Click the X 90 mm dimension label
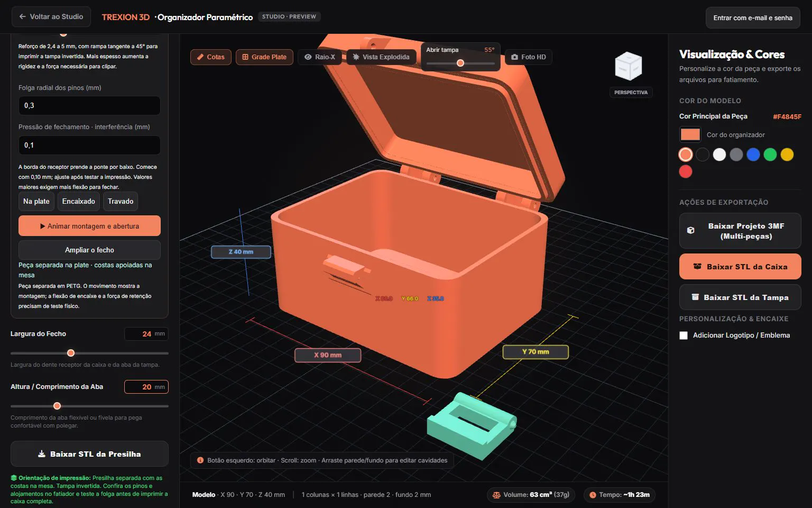Screen dimensions: 812x508 pyautogui.click(x=328, y=355)
